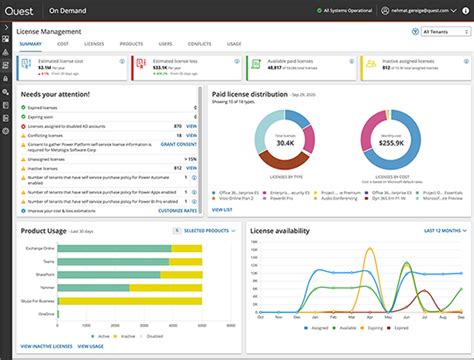Click info icon on Inactive assigned licenses card
Image resolution: width=474 pixels, height=360 pixels.
point(466,61)
